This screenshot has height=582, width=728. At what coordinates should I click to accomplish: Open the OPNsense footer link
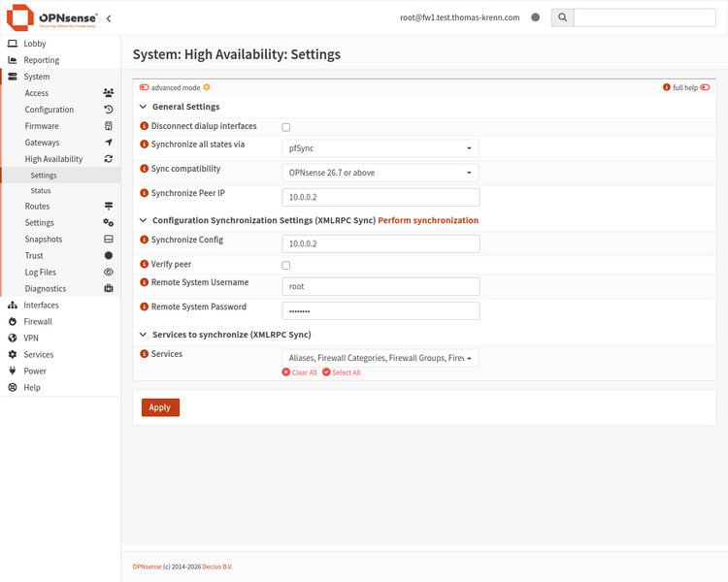pos(148,566)
